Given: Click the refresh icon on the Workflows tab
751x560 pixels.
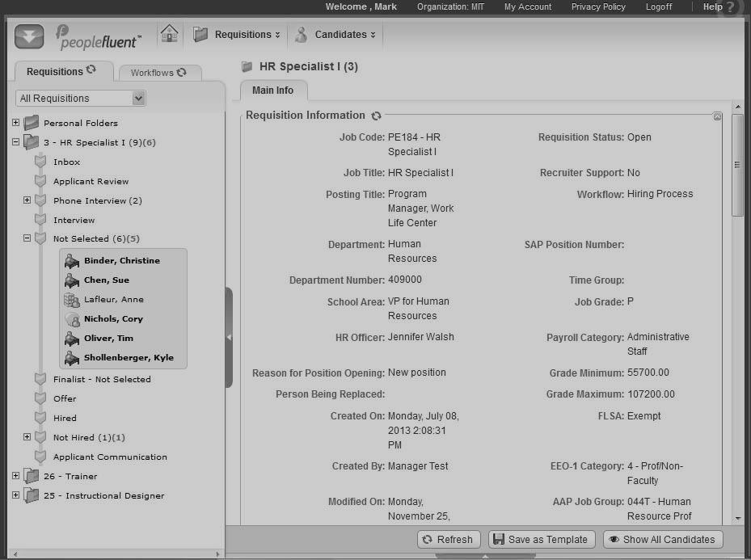Looking at the screenshot, I should point(182,72).
